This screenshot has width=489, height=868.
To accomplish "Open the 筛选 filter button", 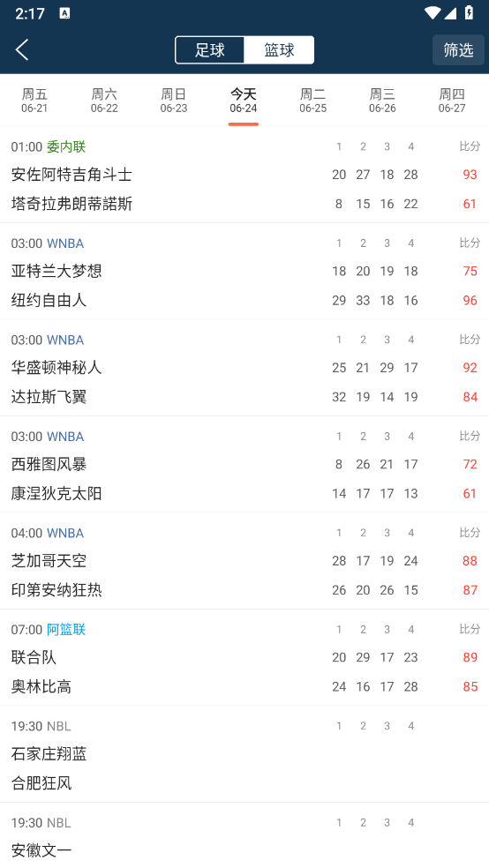I will 458,50.
